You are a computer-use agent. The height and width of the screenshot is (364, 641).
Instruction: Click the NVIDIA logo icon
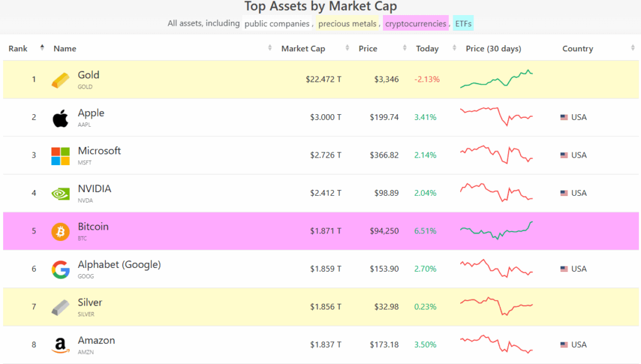click(x=60, y=194)
